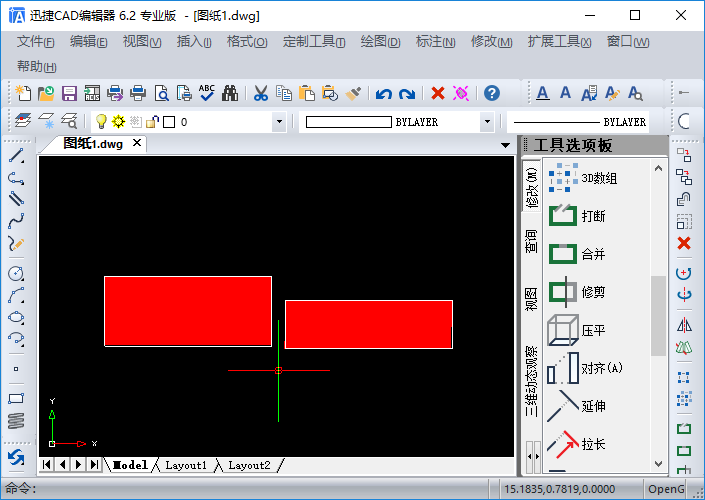This screenshot has width=705, height=500.
Task: Cut selection with the scissors icon
Action: click(261, 93)
